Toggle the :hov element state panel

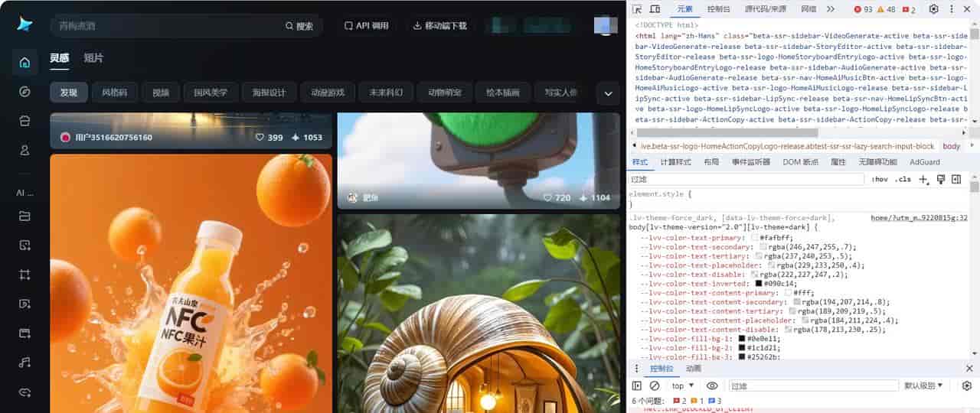click(x=880, y=179)
